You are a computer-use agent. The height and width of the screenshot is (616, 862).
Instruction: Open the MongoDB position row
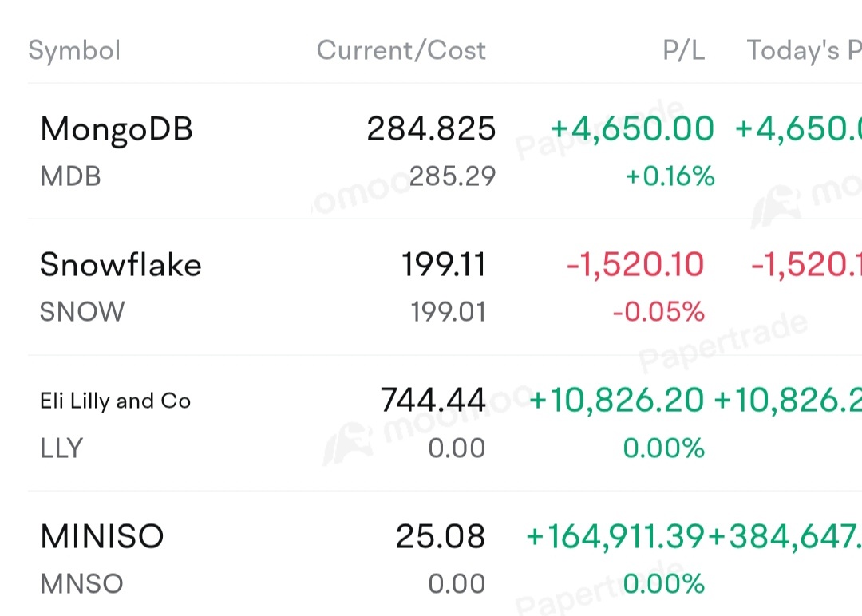(x=445, y=151)
